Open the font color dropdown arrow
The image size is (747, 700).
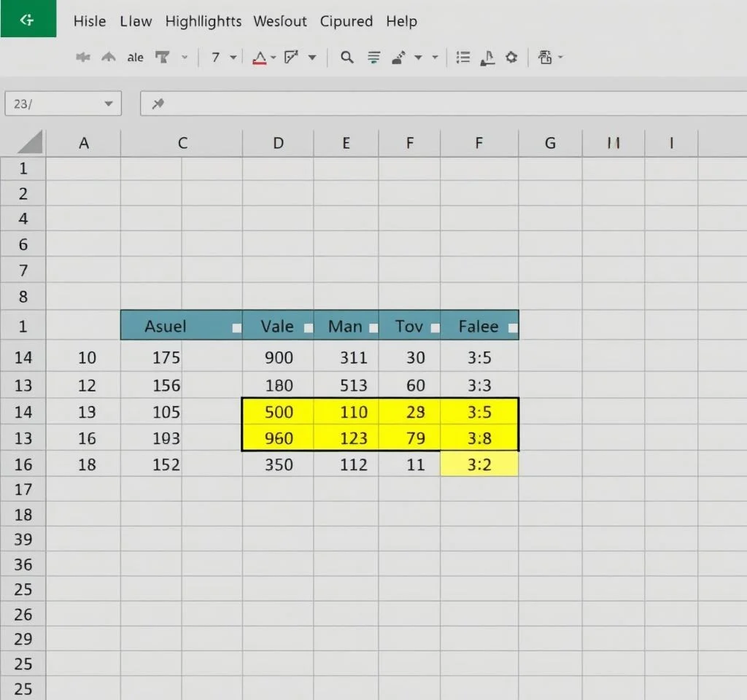[273, 58]
